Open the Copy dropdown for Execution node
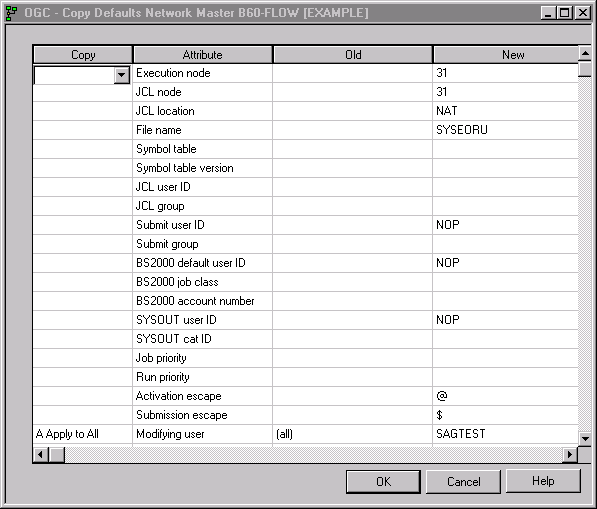 121,75
